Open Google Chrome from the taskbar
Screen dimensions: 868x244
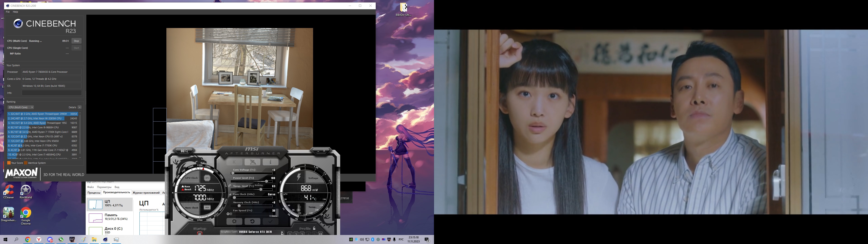coord(28,240)
